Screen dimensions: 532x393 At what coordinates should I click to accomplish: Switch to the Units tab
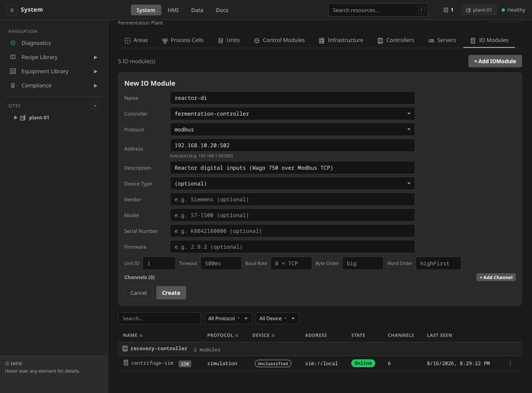[229, 40]
